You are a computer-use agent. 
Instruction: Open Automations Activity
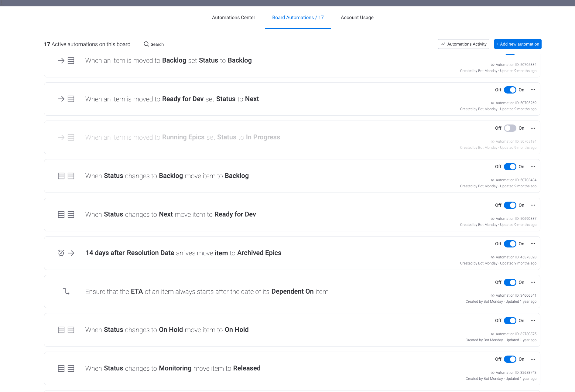coord(464,44)
